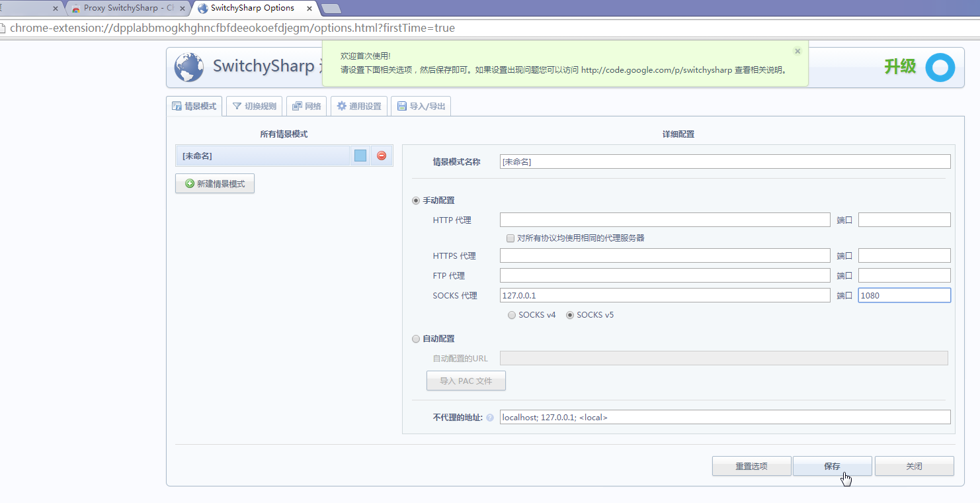Click the HTTP 代理 address field
The width and height of the screenshot is (980, 503).
click(665, 220)
